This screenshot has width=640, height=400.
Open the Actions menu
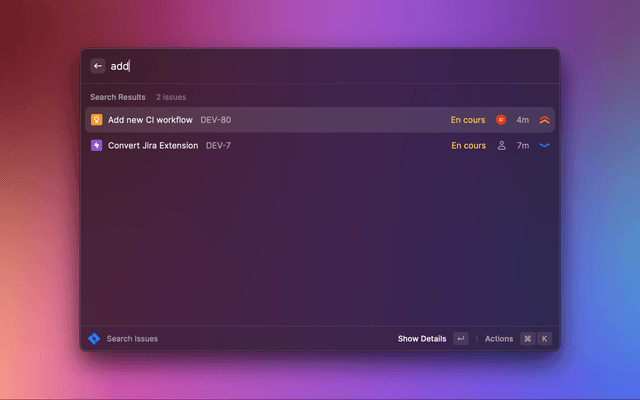point(499,338)
